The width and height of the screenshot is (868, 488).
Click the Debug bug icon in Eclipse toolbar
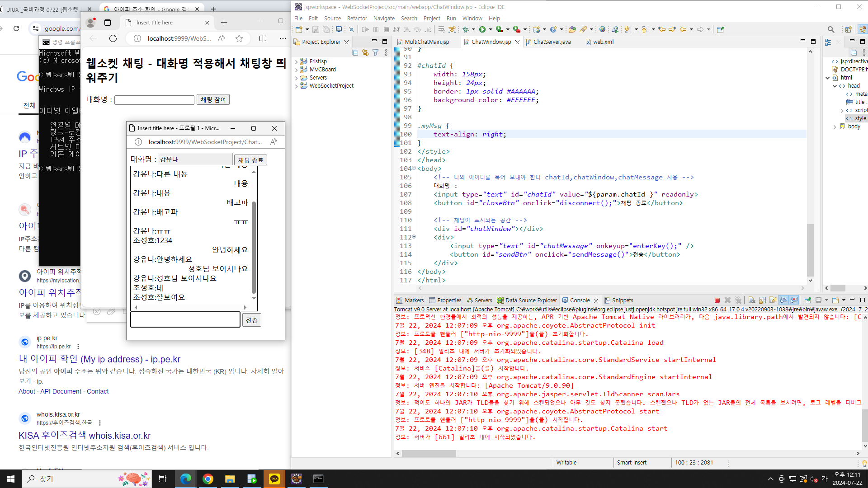coord(465,29)
